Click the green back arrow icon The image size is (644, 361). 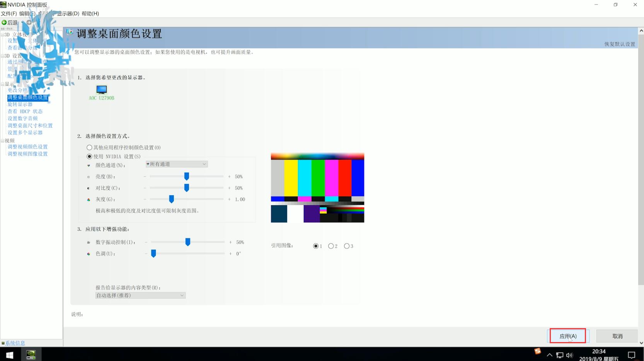coord(4,22)
